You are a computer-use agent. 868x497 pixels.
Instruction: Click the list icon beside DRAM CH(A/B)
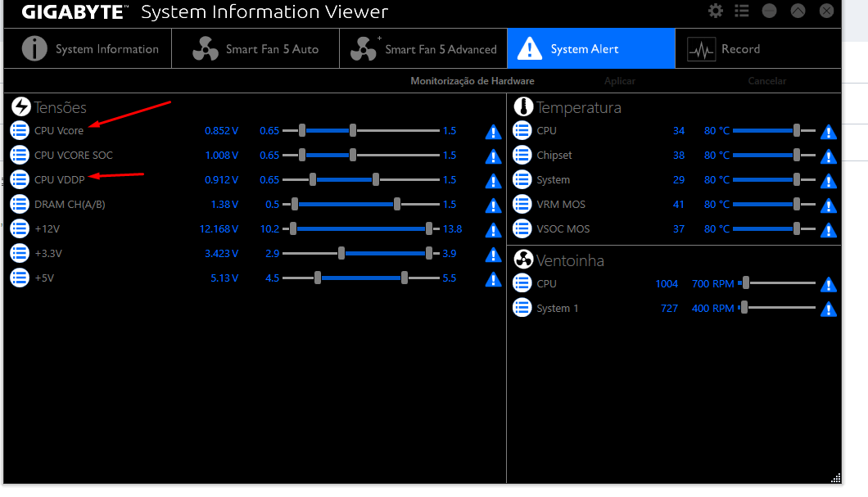pyautogui.click(x=20, y=204)
